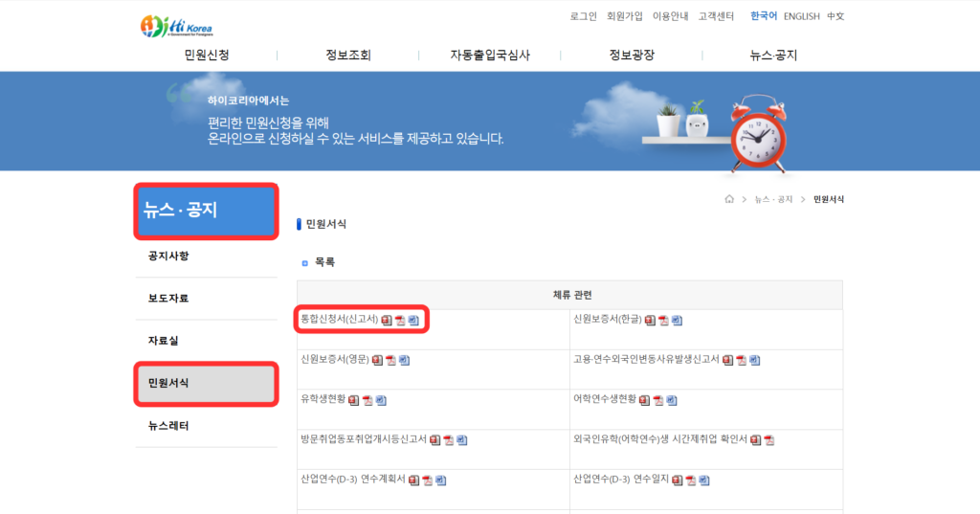The image size is (980, 514).
Task: Download PDF icon for 통합신청서(신고서)
Action: pos(400,320)
